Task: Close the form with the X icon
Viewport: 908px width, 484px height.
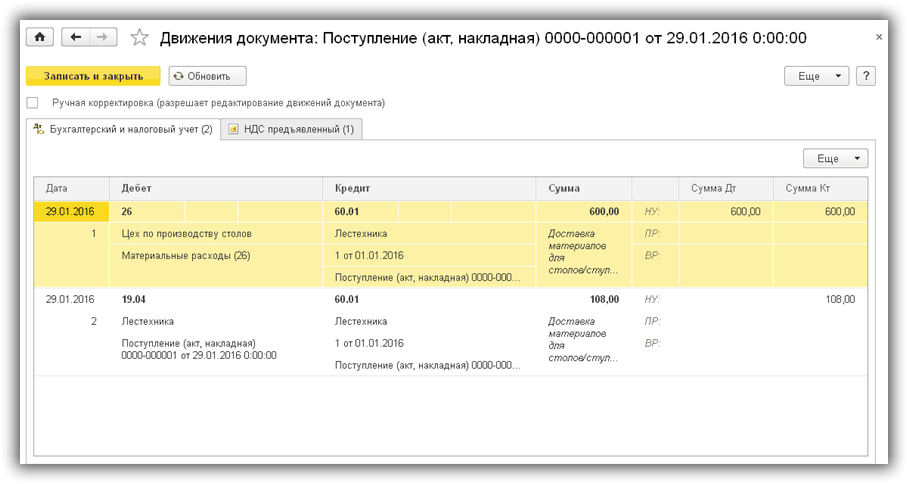Action: coord(879,37)
